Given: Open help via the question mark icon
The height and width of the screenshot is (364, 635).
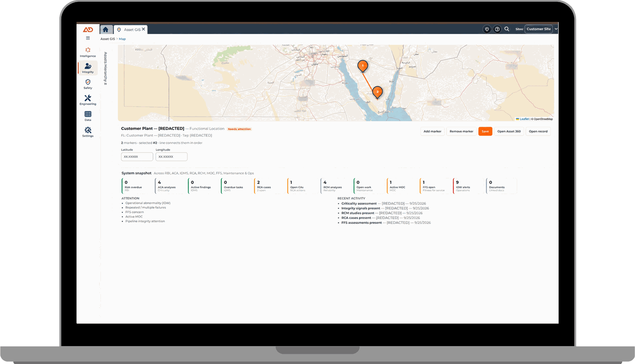Looking at the screenshot, I should (x=497, y=29).
